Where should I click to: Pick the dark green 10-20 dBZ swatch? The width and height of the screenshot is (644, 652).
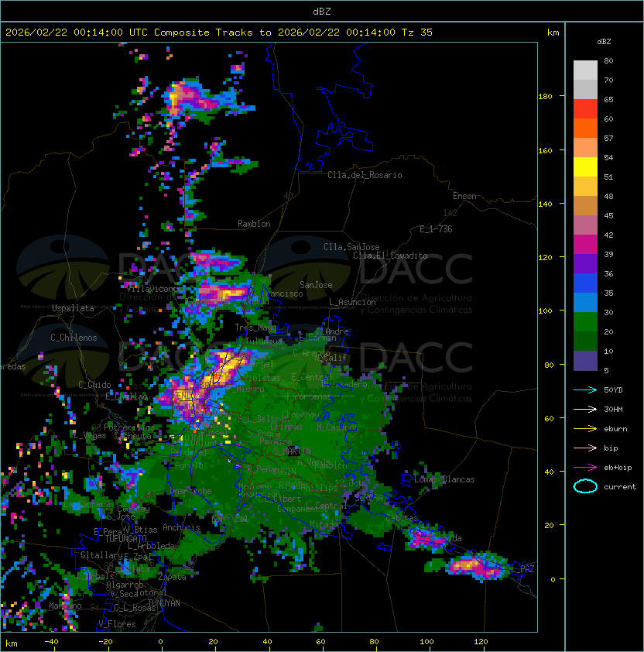[585, 341]
